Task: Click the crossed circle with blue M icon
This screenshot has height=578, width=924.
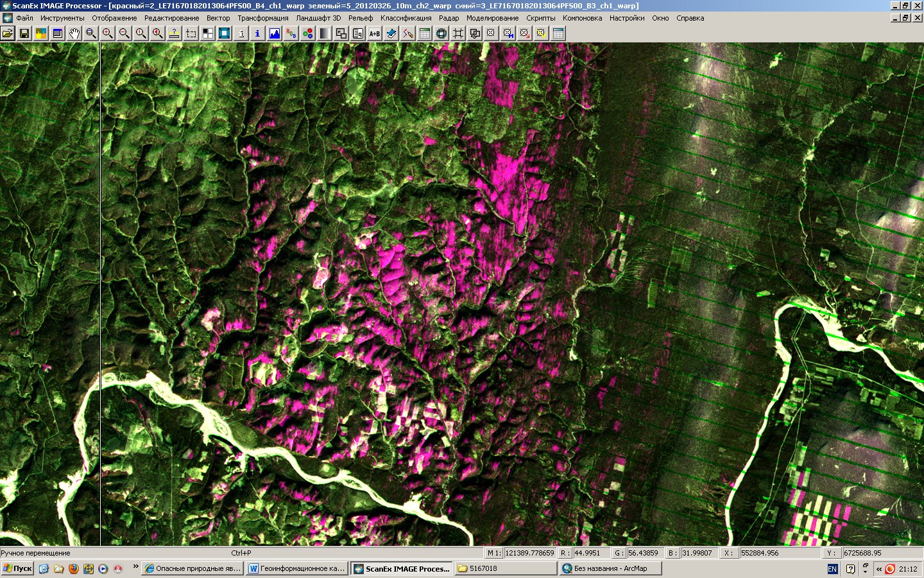Action: coord(508,33)
